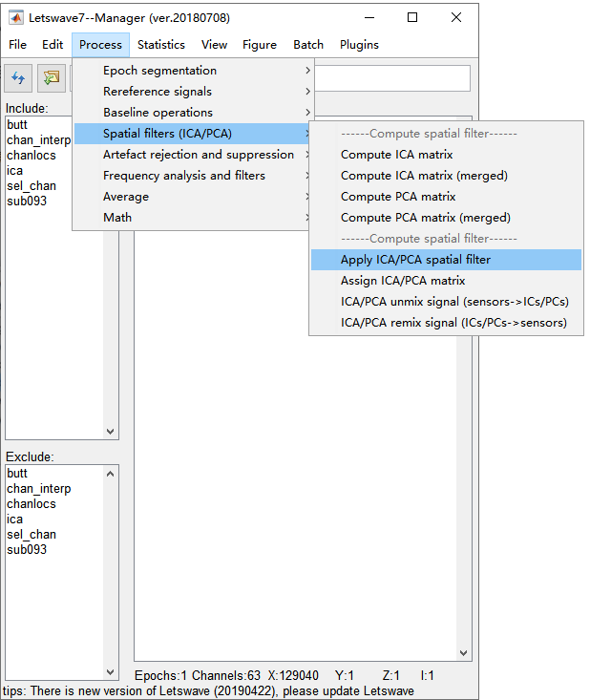
Task: Expand Epoch segmentation submenu
Action: point(192,71)
